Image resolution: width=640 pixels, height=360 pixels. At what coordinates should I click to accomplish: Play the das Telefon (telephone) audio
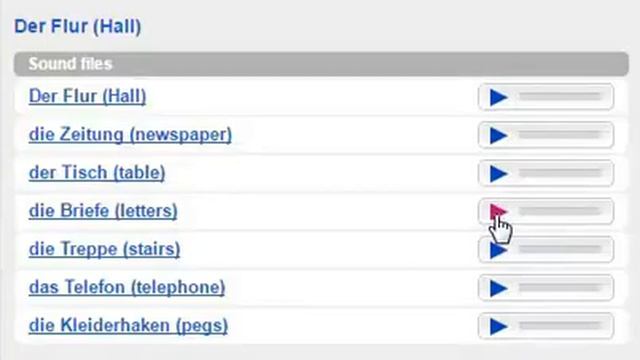pos(498,288)
